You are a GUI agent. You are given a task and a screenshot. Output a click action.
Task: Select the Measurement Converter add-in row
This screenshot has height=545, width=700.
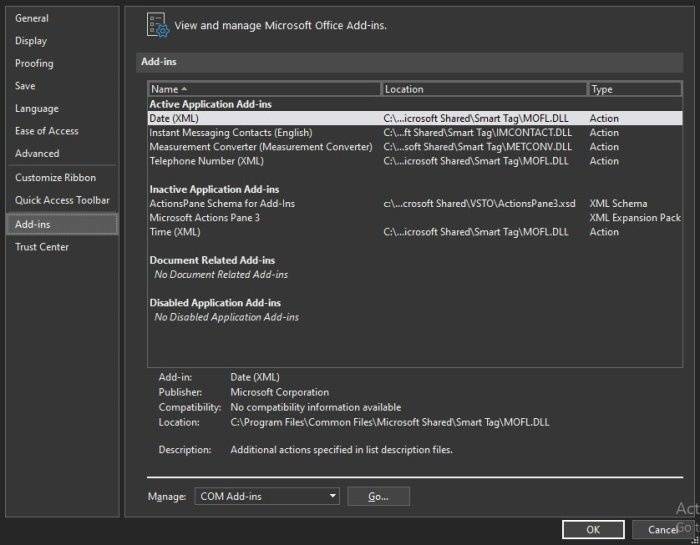pos(415,147)
